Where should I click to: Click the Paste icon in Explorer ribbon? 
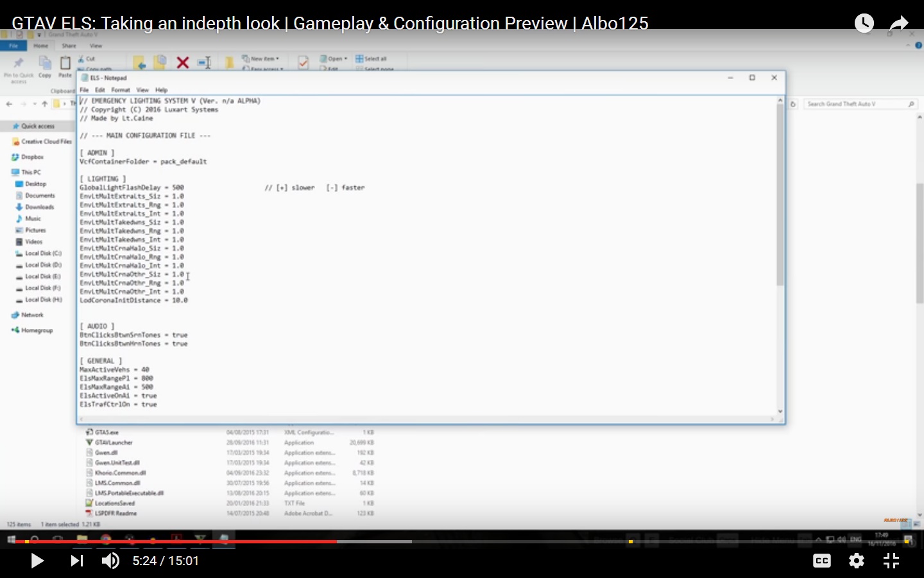(x=65, y=66)
